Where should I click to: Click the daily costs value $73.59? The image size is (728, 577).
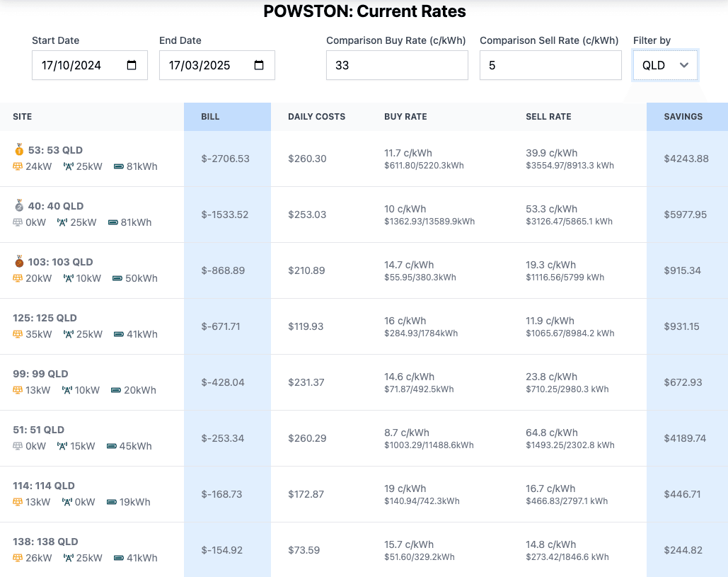(x=304, y=550)
